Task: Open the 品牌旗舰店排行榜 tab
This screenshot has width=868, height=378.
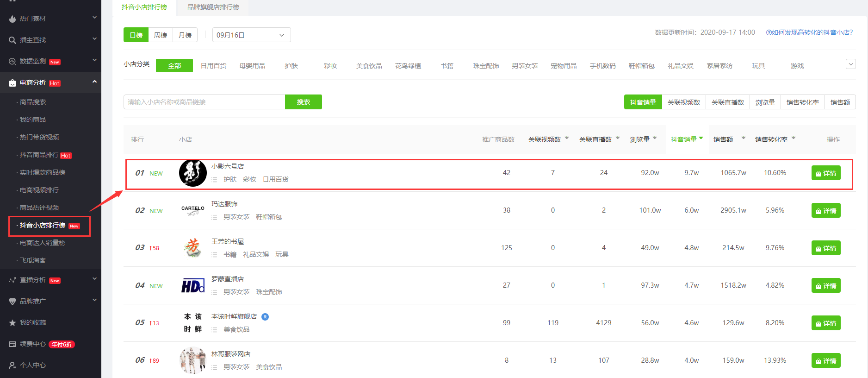Action: 213,7
